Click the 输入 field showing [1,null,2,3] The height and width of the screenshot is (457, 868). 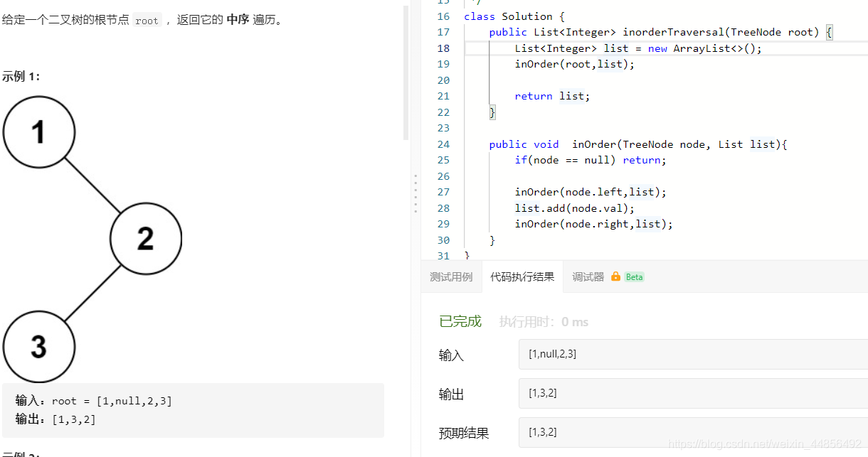click(x=693, y=354)
